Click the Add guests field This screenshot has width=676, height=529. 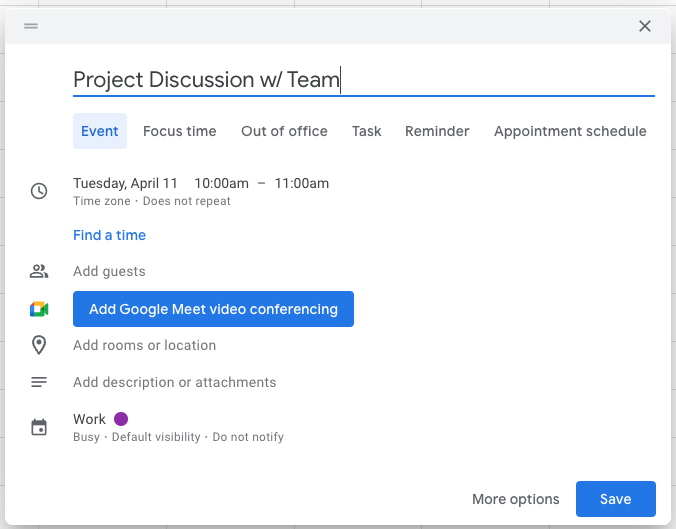click(x=110, y=271)
